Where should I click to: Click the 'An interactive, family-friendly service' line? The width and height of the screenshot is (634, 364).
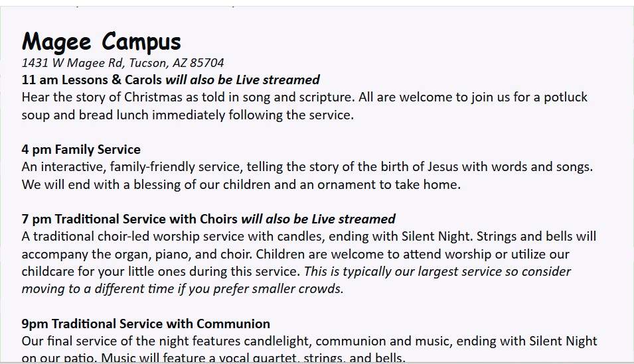[307, 167]
